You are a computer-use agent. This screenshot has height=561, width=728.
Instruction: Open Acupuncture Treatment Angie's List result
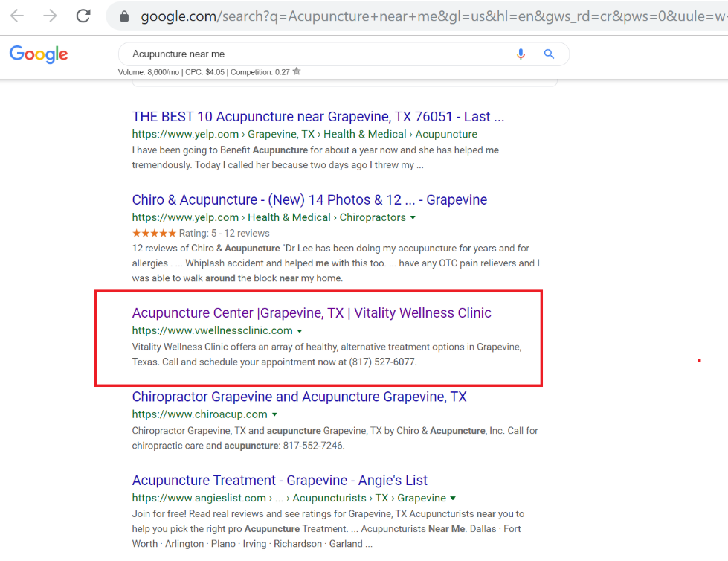(280, 480)
